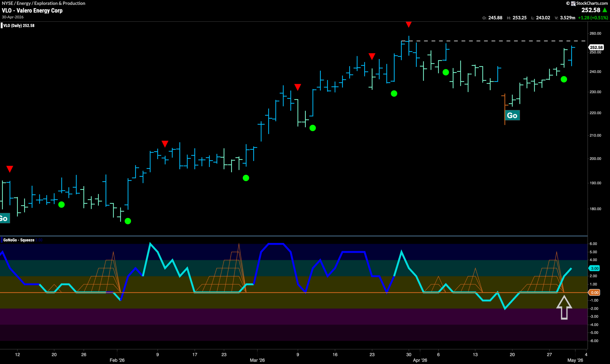Click the 252.58 price tag on the price axis

pos(596,47)
